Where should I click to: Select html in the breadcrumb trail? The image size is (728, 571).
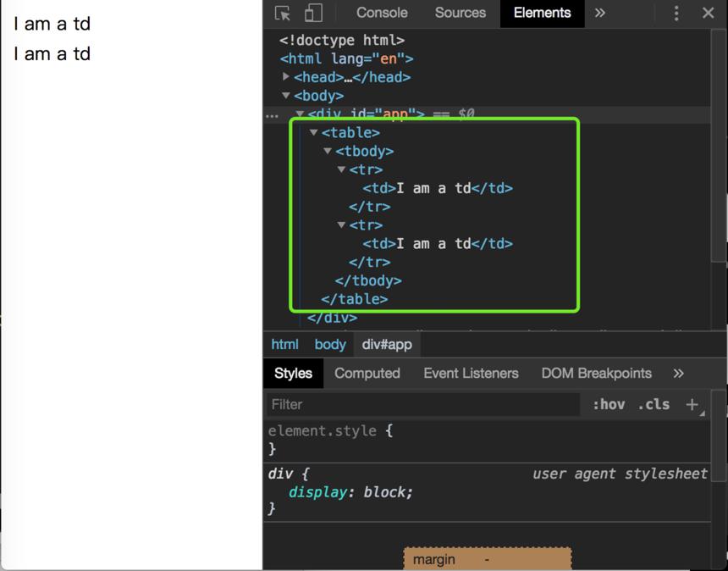click(284, 345)
